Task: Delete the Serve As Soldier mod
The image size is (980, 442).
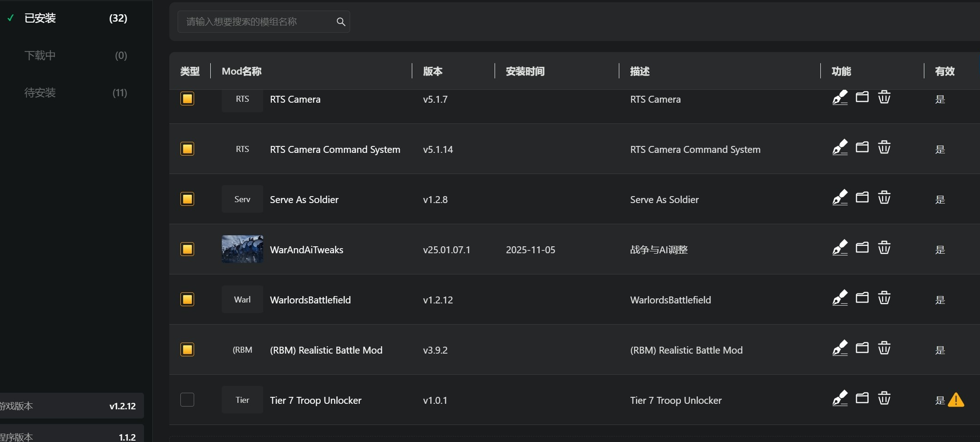Action: 884,198
